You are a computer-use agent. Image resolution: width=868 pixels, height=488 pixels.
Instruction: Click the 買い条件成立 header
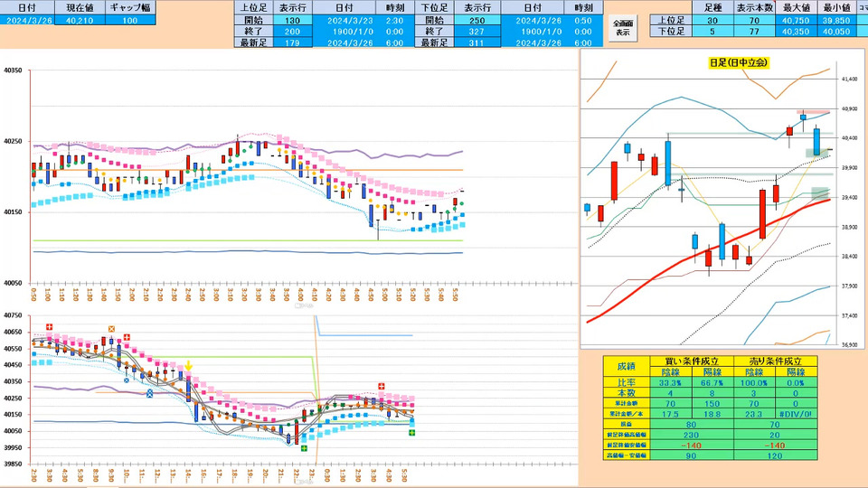[691, 361]
